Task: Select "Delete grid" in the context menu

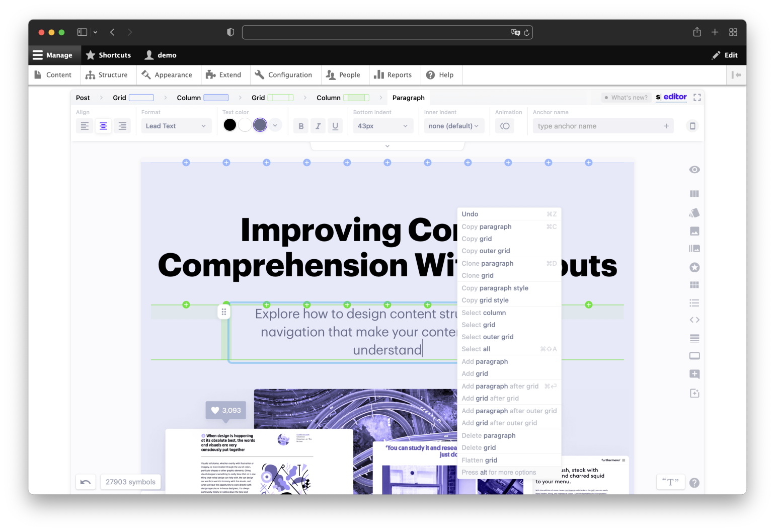Action: pyautogui.click(x=479, y=447)
